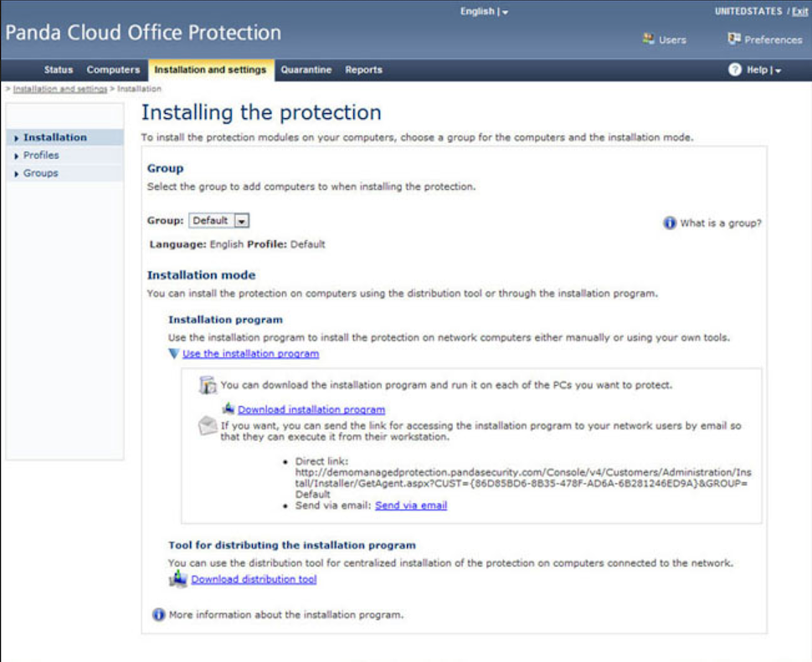
Task: Click the Users label in header
Action: [x=672, y=40]
